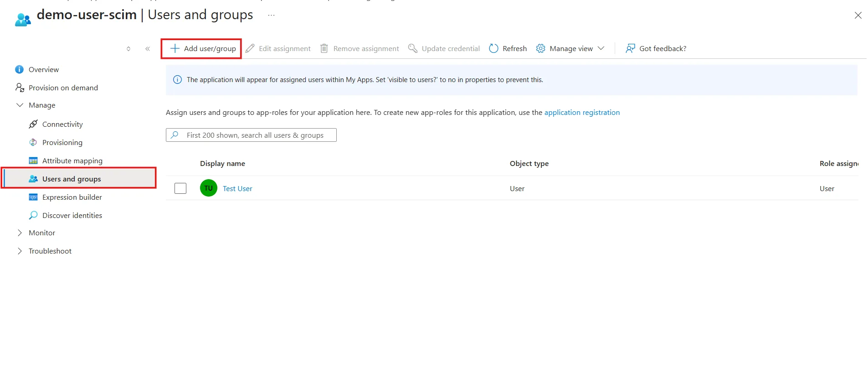Open Overview in the sidebar

point(44,69)
